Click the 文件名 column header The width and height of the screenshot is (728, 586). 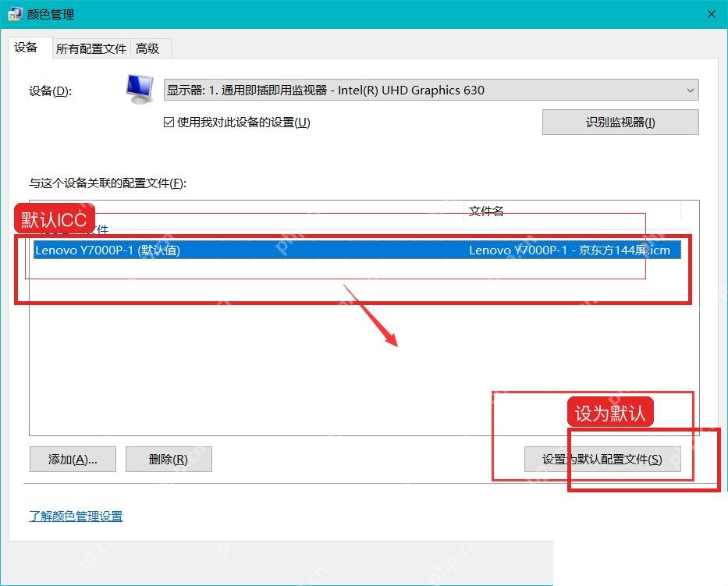point(572,211)
